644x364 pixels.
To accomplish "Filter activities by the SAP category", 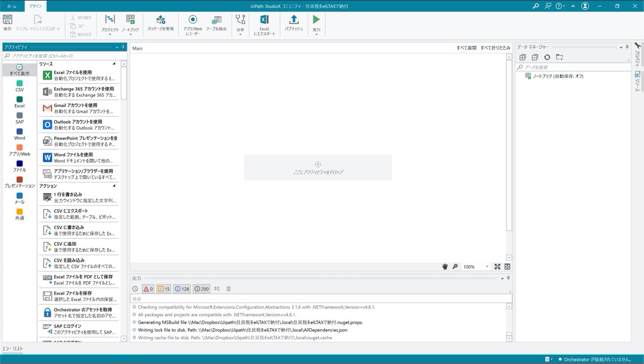I will click(19, 118).
